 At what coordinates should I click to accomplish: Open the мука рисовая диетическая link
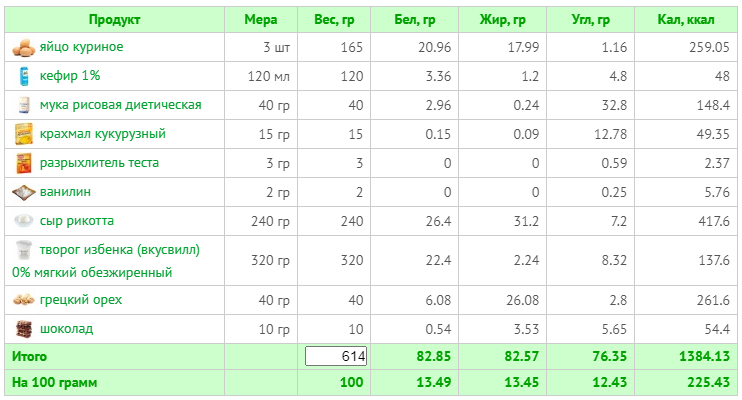coord(121,105)
